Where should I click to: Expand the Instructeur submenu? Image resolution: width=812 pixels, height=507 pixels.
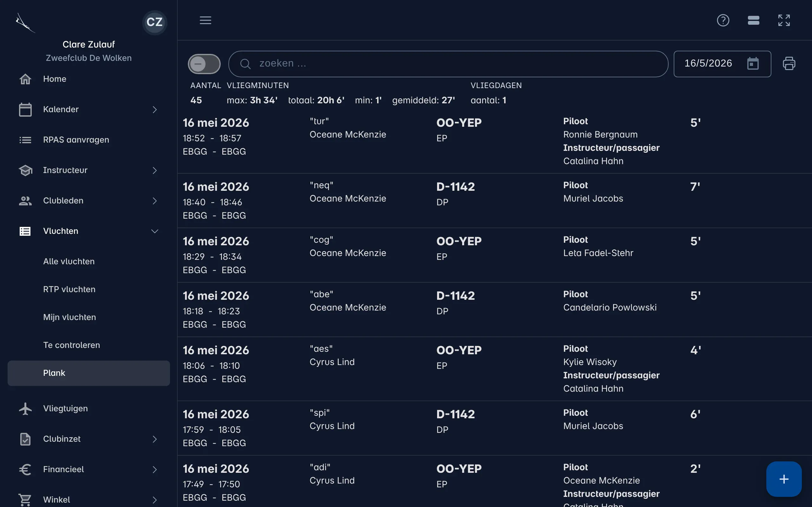88,170
